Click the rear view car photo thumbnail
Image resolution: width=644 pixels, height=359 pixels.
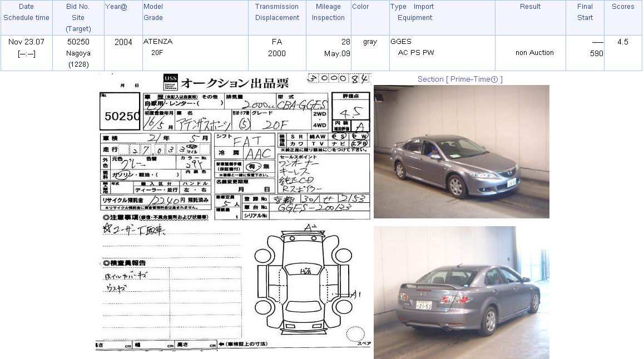(x=461, y=292)
